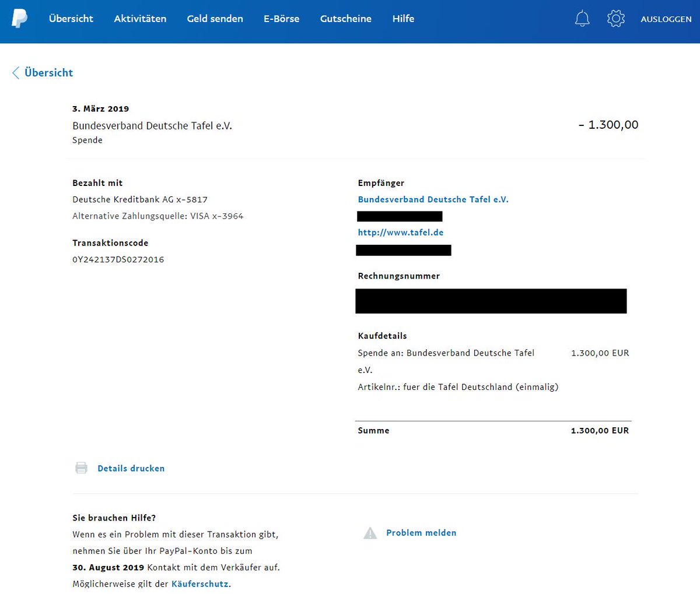Click the date 3. März 2019
Screen dimensions: 700x594
101,108
